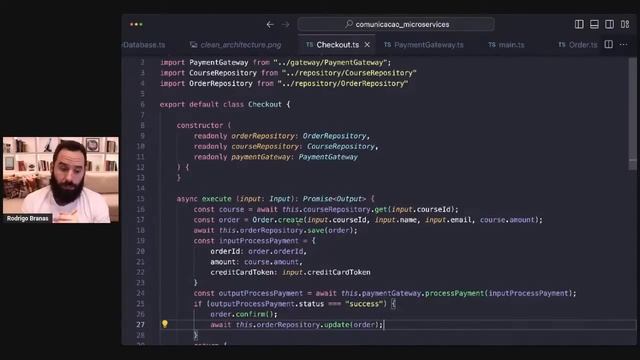Click the execute method name
This screenshot has height=360, width=640.
click(x=217, y=199)
